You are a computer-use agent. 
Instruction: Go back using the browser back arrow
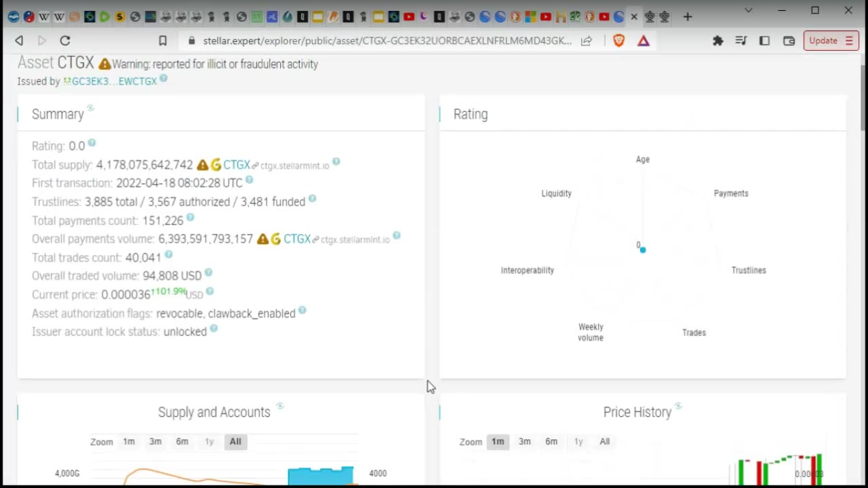(x=19, y=41)
